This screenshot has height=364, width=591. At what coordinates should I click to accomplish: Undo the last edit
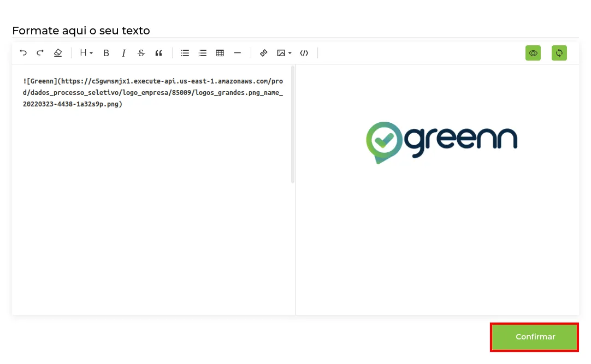(x=23, y=53)
